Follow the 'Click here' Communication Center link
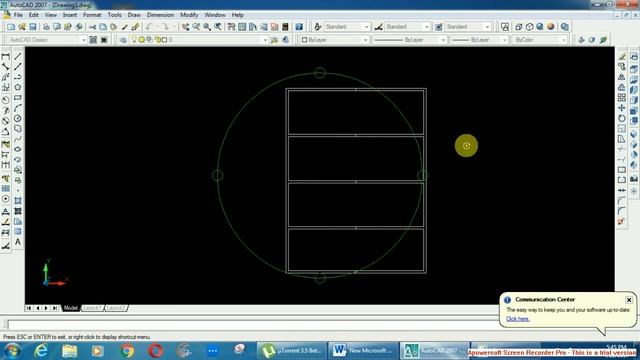The image size is (640, 360). 518,319
